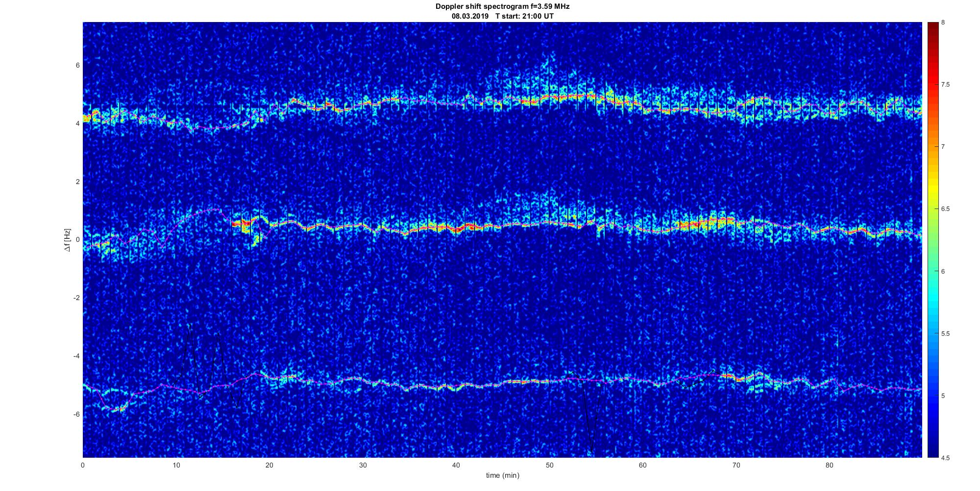Click the time-axis tick label 70
The width and height of the screenshot is (980, 491).
click(736, 465)
